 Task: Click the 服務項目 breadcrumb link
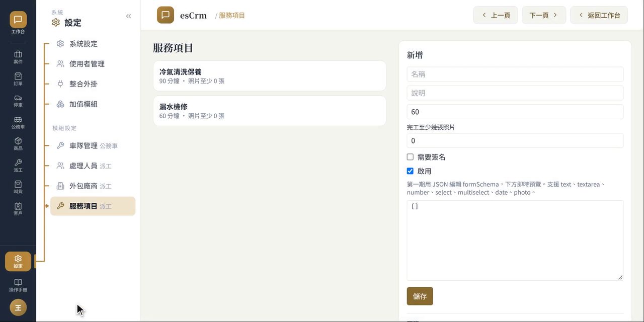(x=232, y=16)
